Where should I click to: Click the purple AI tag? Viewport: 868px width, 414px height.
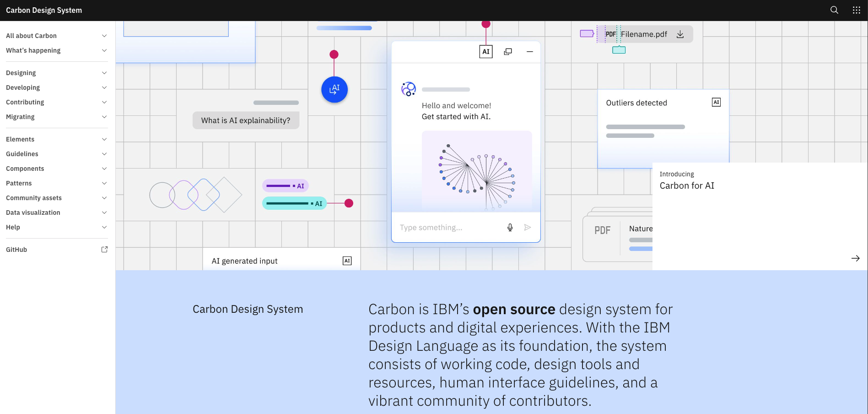click(x=286, y=186)
